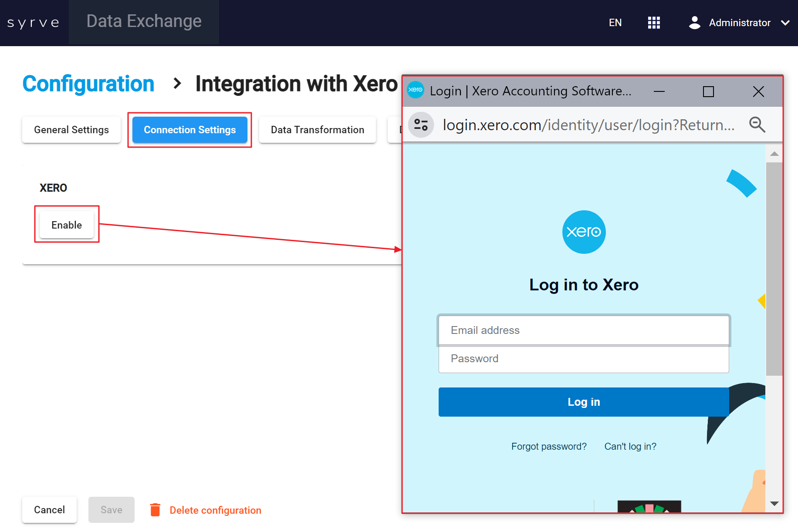Image resolution: width=798 pixels, height=532 pixels.
Task: Click the zoom magnifier icon in address bar
Action: (x=757, y=125)
